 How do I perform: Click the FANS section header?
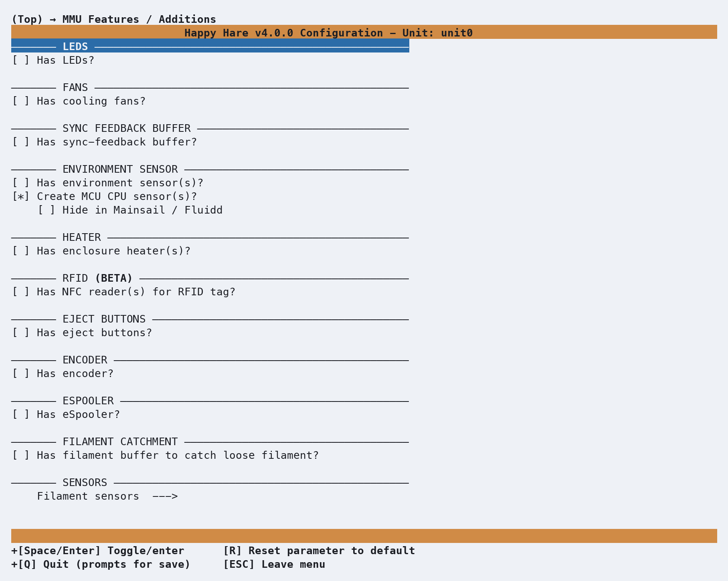(x=210, y=88)
